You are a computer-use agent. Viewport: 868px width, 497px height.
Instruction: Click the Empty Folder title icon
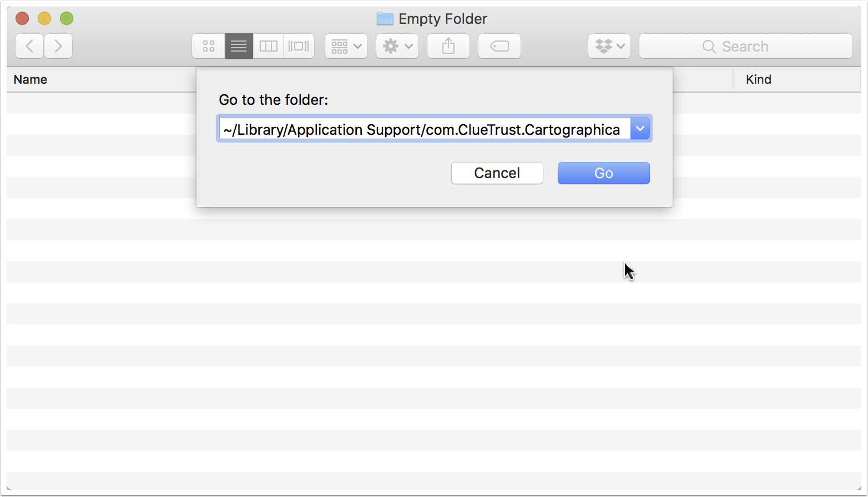pos(385,19)
